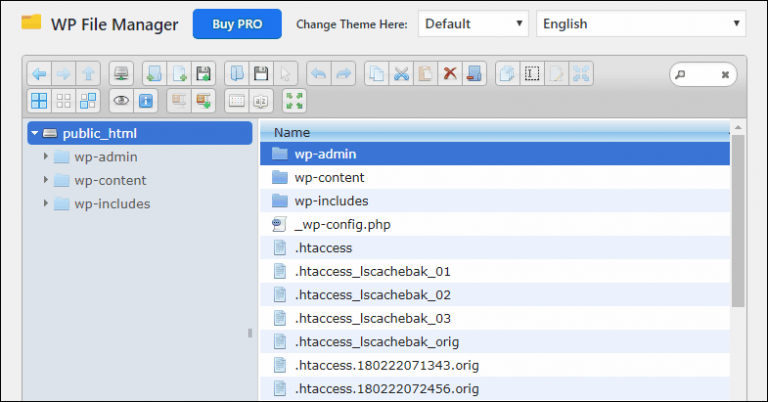Click the Cut scissors icon
768x402 pixels.
point(401,73)
